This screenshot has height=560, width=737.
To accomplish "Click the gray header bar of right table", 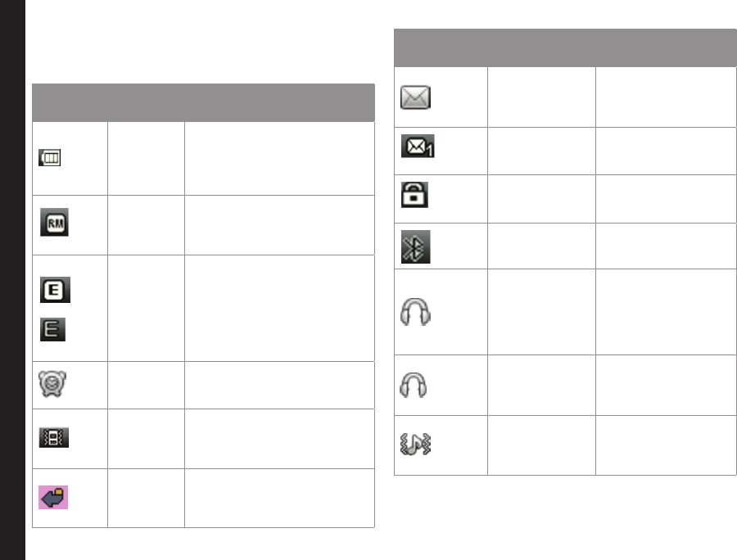I will pyautogui.click(x=564, y=48).
